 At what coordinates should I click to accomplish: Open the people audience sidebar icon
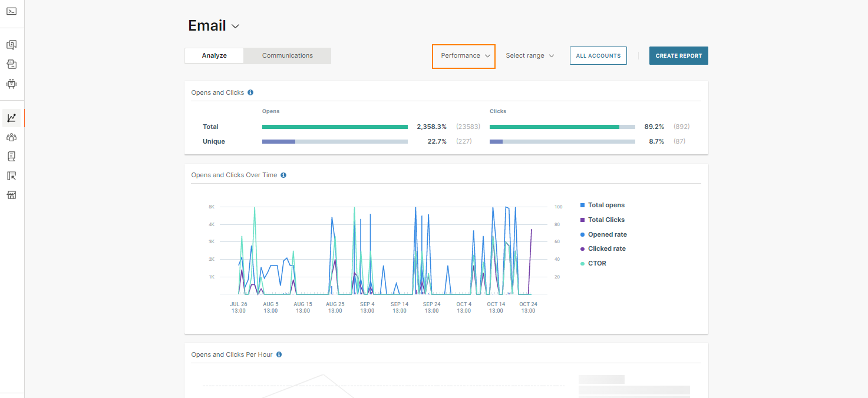tap(11, 137)
